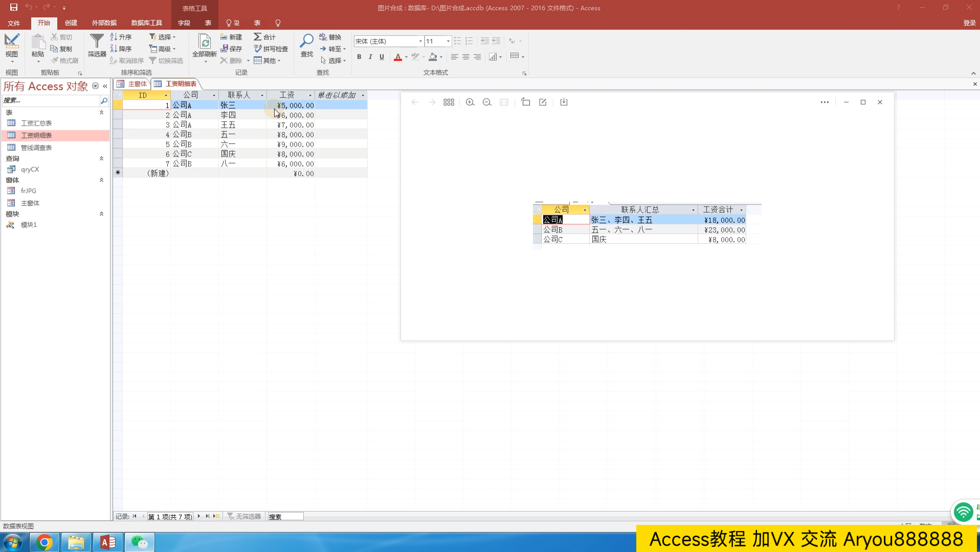Toggle Italic formatting
The width and height of the screenshot is (980, 552).
370,57
